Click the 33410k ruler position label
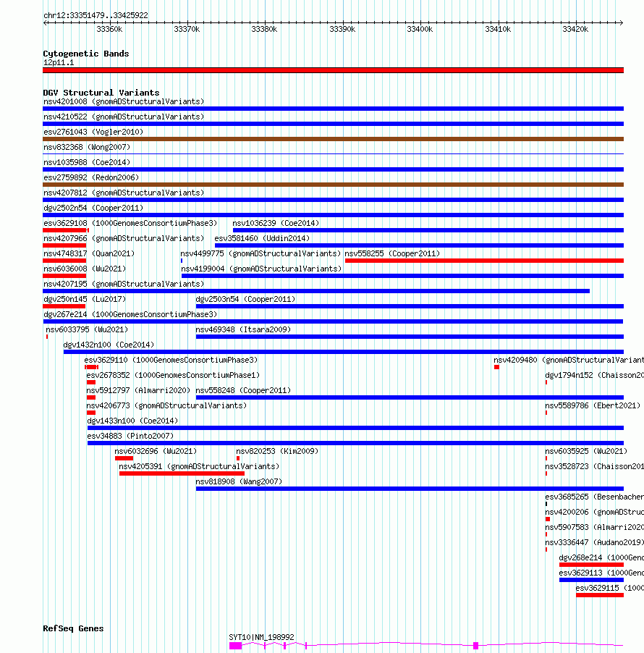The width and height of the screenshot is (644, 653). 498,29
